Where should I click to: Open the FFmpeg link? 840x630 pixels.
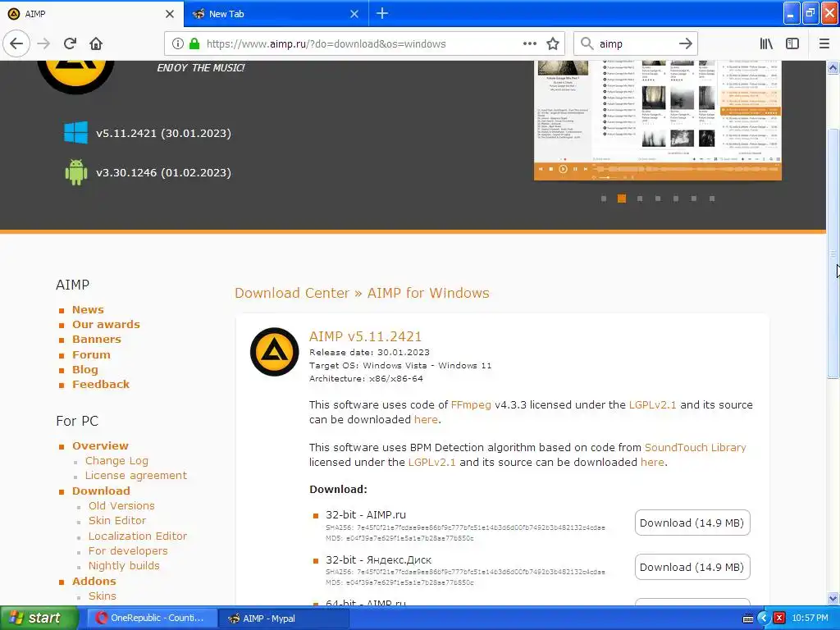tap(471, 405)
